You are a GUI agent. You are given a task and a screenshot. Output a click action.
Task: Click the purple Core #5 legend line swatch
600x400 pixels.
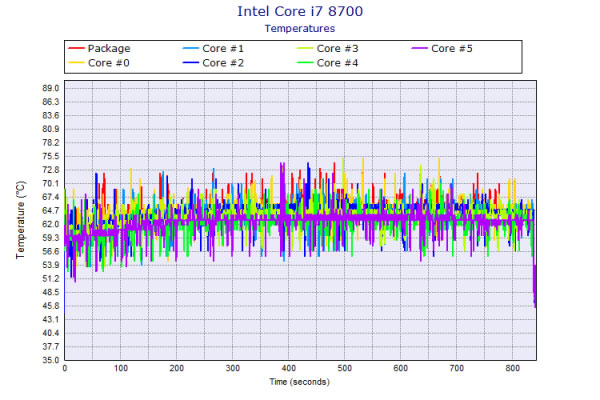[419, 48]
